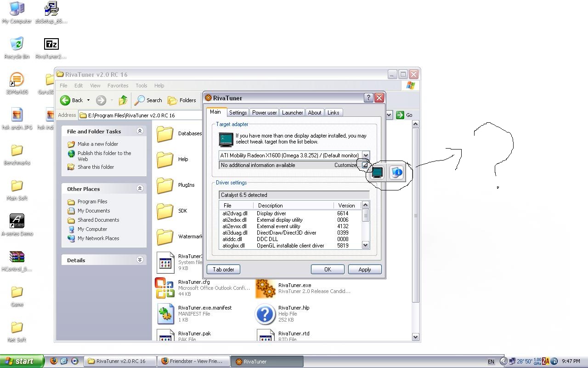Select the SDK folder icon
Viewport: 588px width, 368px height.
click(x=165, y=211)
